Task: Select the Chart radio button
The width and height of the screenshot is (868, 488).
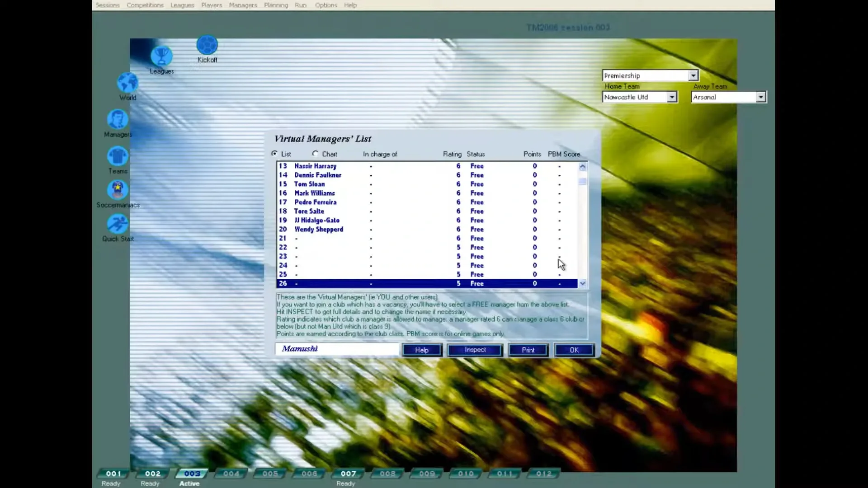Action: [x=315, y=154]
